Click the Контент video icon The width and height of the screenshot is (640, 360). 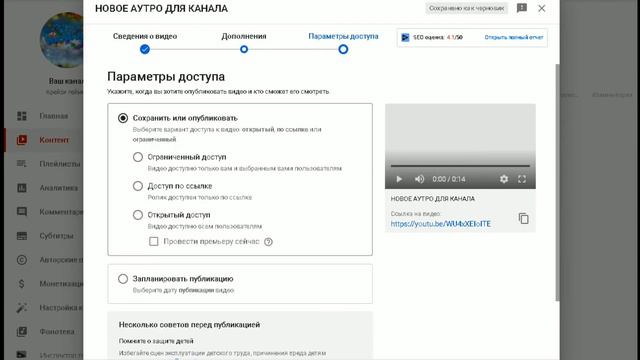22,140
